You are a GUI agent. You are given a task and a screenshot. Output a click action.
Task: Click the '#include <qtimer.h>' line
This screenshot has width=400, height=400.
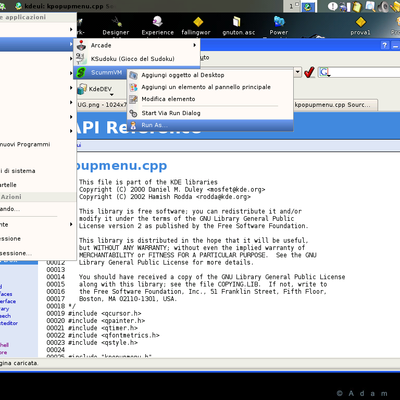(103, 328)
